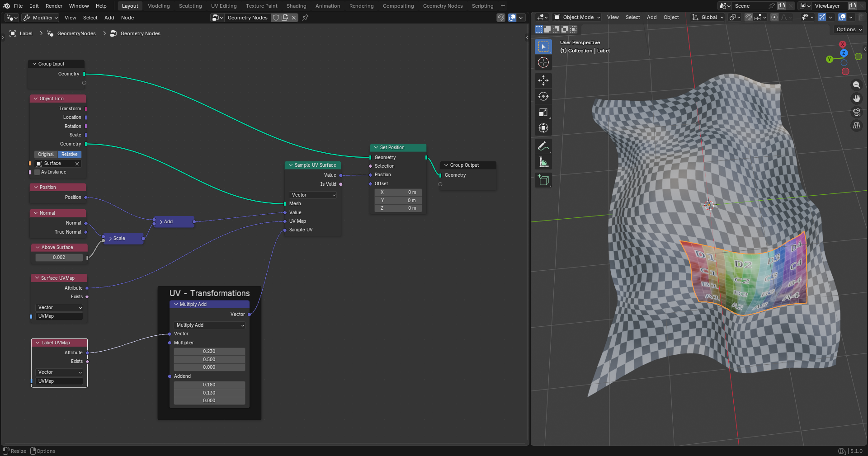Toggle node editor overlays button
This screenshot has height=456, width=868.
point(512,18)
